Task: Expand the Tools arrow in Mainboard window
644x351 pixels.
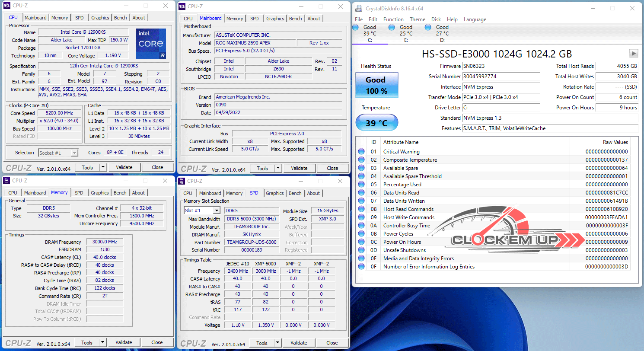Action: tap(278, 168)
